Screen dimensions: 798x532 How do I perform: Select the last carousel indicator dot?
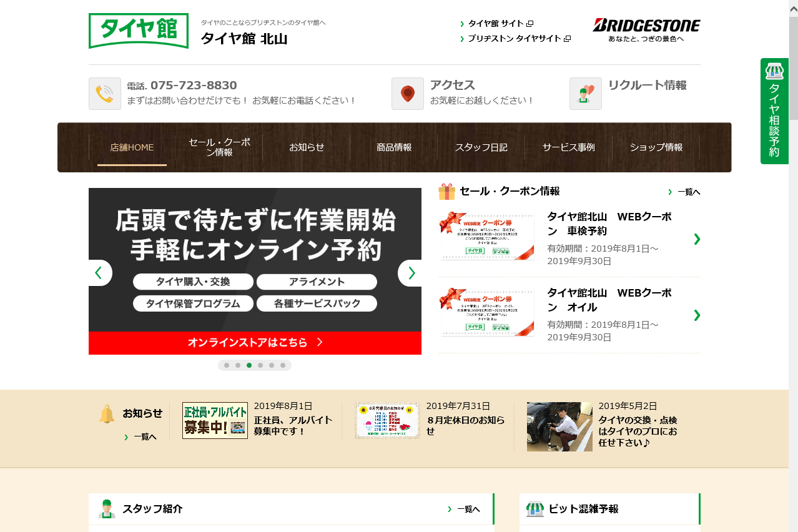click(x=283, y=365)
